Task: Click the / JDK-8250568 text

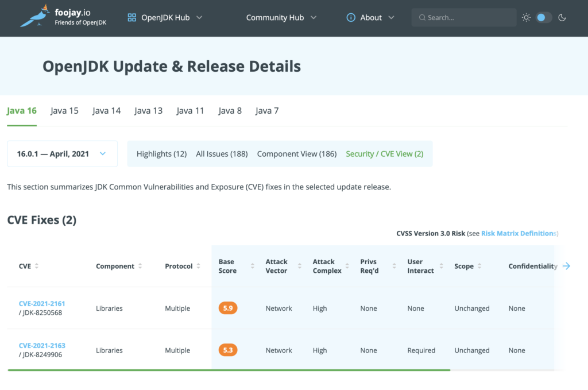Action: click(41, 313)
